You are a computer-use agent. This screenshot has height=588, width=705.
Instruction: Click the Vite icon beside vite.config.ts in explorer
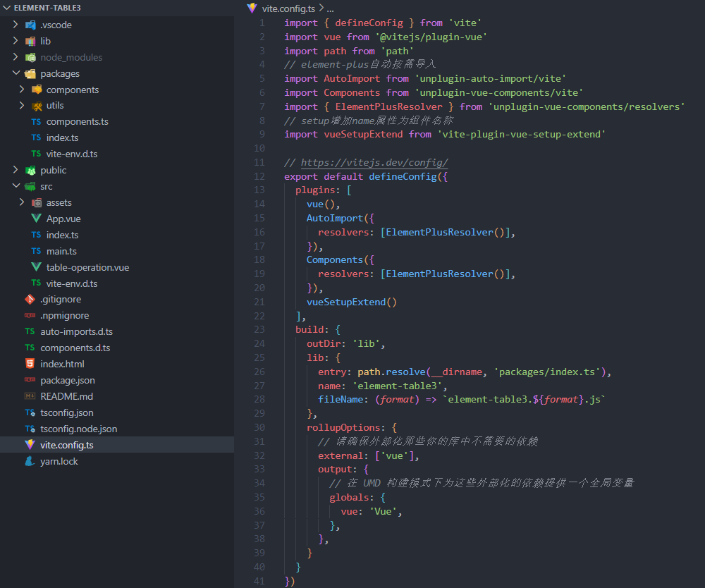(x=30, y=445)
